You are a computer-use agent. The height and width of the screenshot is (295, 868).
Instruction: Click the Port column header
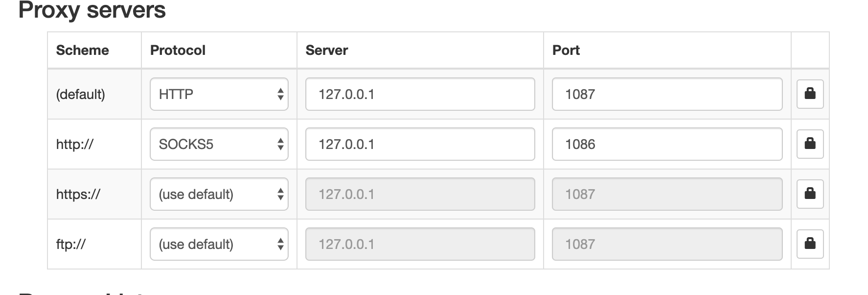pos(565,49)
